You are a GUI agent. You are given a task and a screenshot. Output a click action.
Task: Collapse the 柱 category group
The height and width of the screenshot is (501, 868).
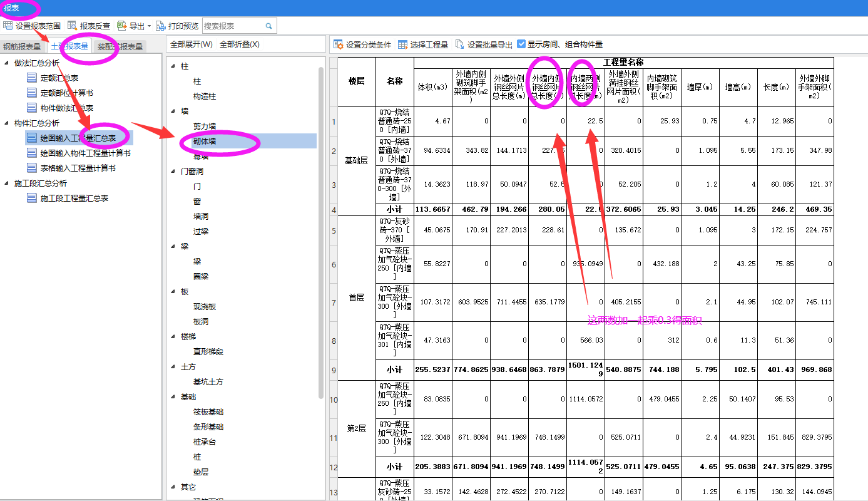(x=174, y=66)
